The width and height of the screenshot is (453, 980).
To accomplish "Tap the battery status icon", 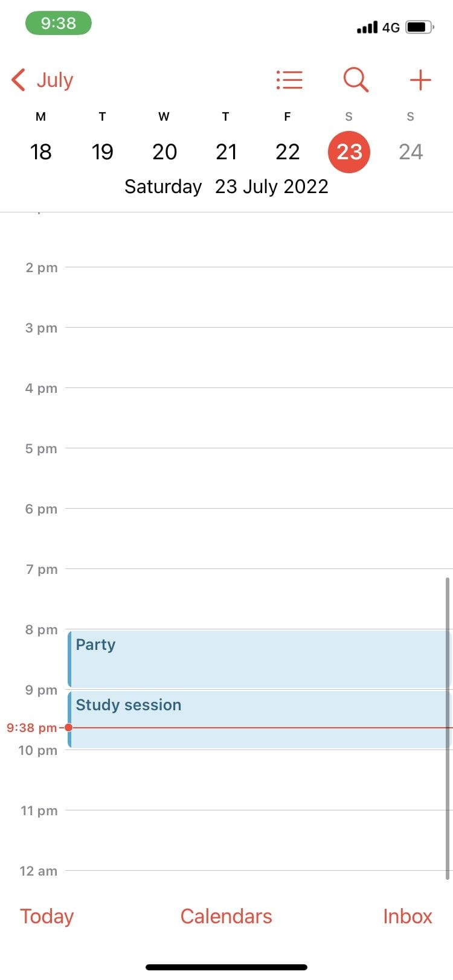I will click(x=420, y=27).
